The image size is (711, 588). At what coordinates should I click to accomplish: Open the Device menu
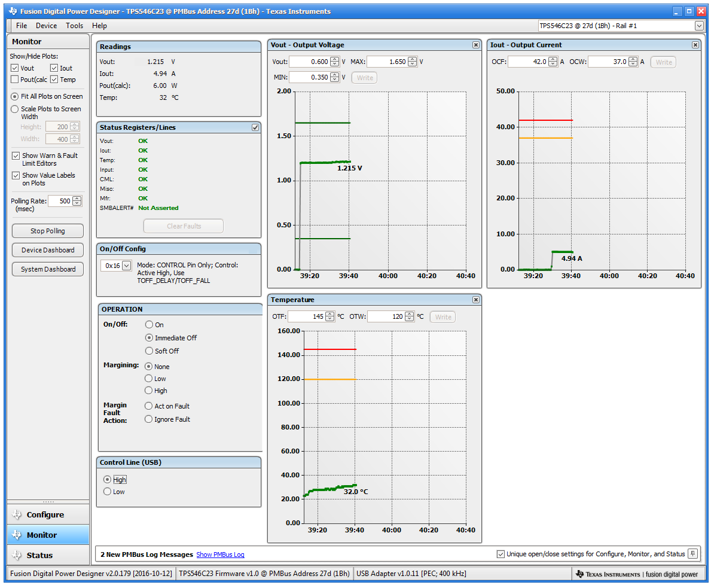click(46, 25)
